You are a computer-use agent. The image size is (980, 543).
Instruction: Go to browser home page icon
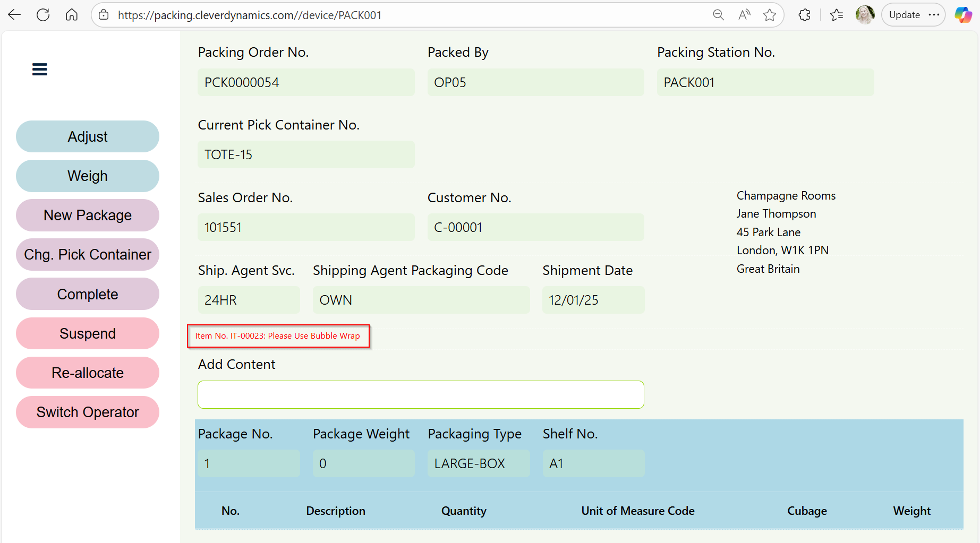(x=72, y=15)
